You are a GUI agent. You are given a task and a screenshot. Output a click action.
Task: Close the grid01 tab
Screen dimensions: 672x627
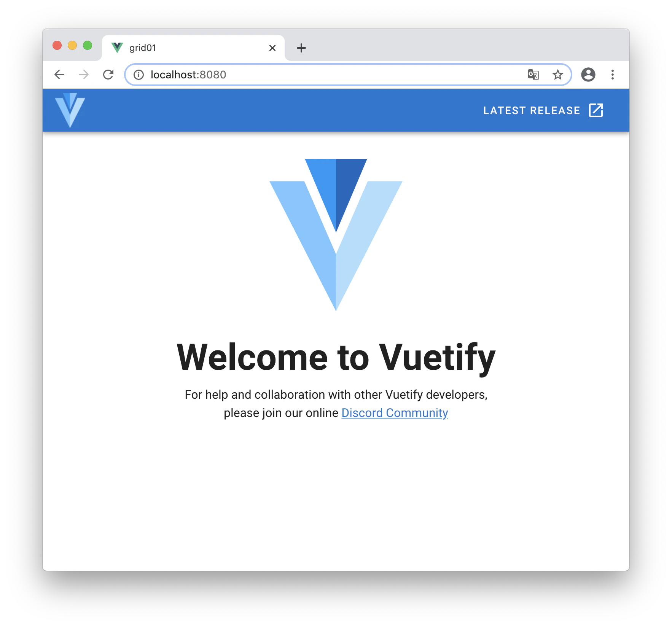tap(272, 48)
